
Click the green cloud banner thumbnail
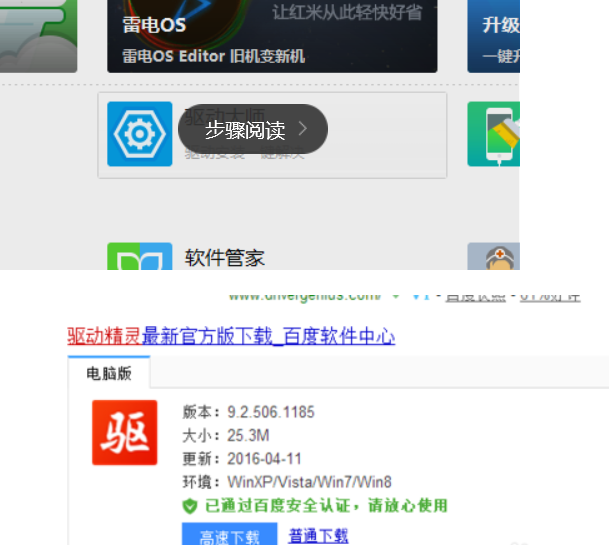(38, 36)
